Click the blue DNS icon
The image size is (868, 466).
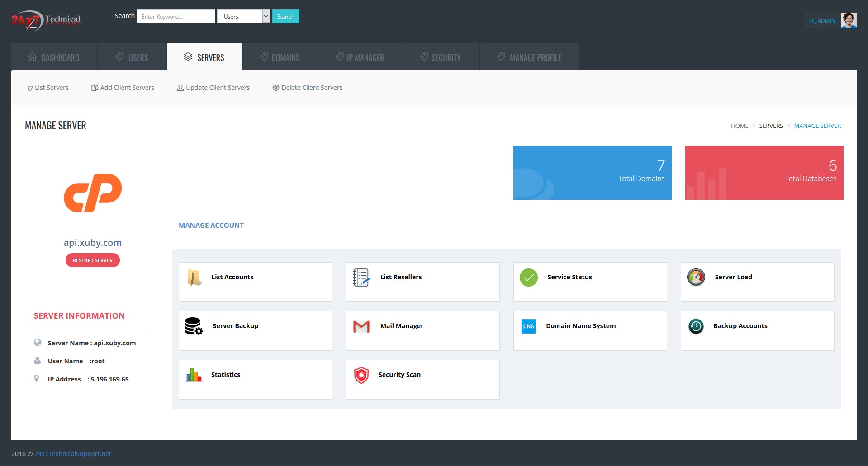528,326
